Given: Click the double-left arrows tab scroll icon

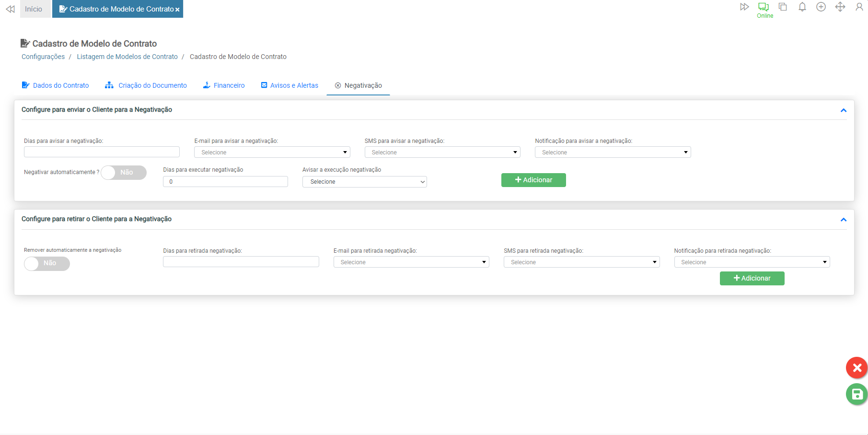Looking at the screenshot, I should pyautogui.click(x=10, y=9).
